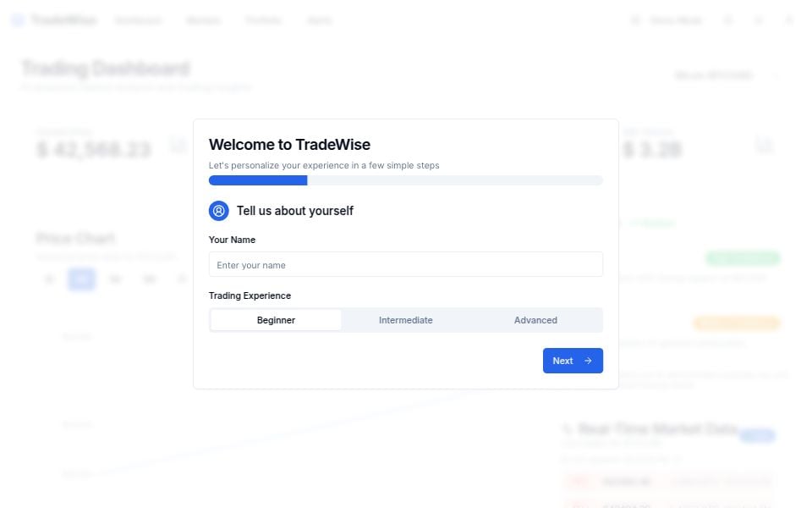Go to the second top navigation item

click(203, 20)
